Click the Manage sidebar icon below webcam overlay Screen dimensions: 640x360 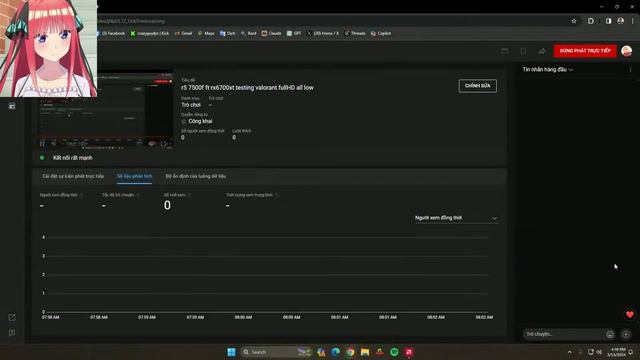(12, 106)
